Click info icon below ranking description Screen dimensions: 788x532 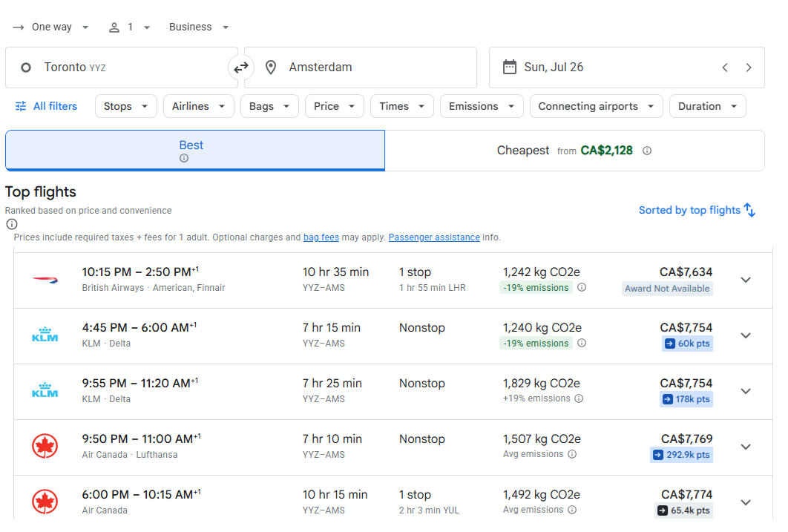(12, 224)
